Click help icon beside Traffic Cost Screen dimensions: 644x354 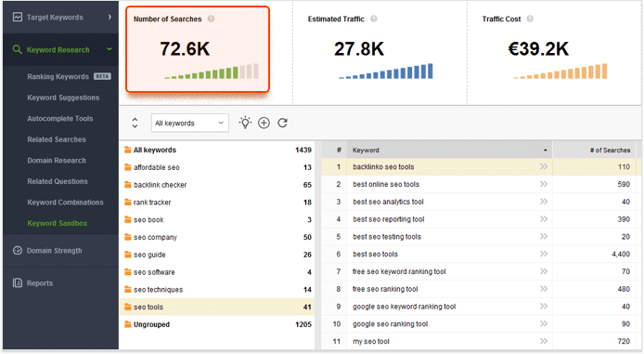pos(530,19)
